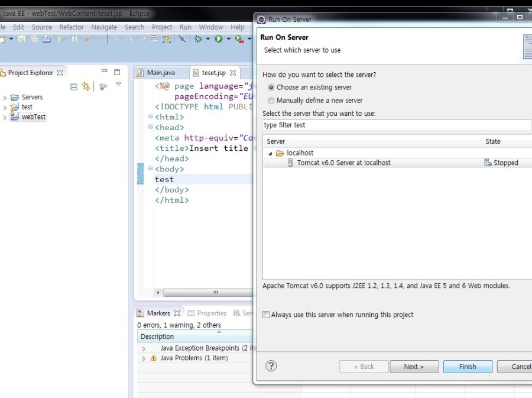Click the Step Into toolbar icon
The height and width of the screenshot is (398, 532).
tap(116, 39)
